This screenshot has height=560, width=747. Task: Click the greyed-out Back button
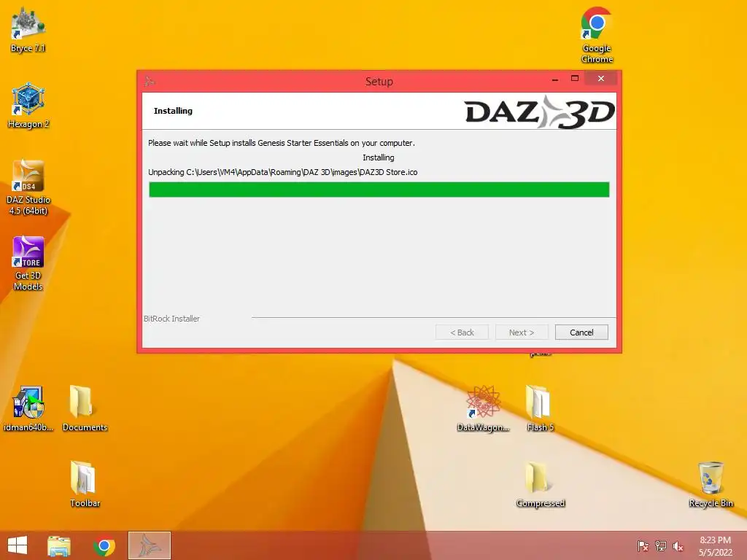(x=462, y=332)
